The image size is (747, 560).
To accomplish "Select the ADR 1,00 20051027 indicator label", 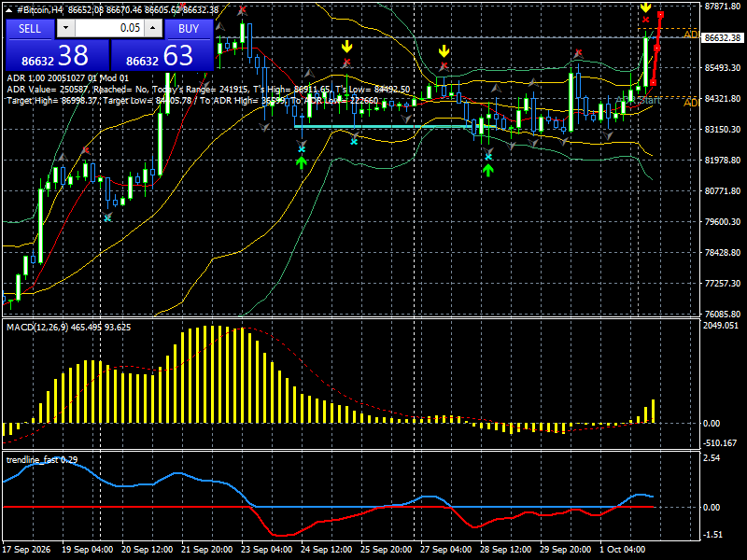I will 67,78.
